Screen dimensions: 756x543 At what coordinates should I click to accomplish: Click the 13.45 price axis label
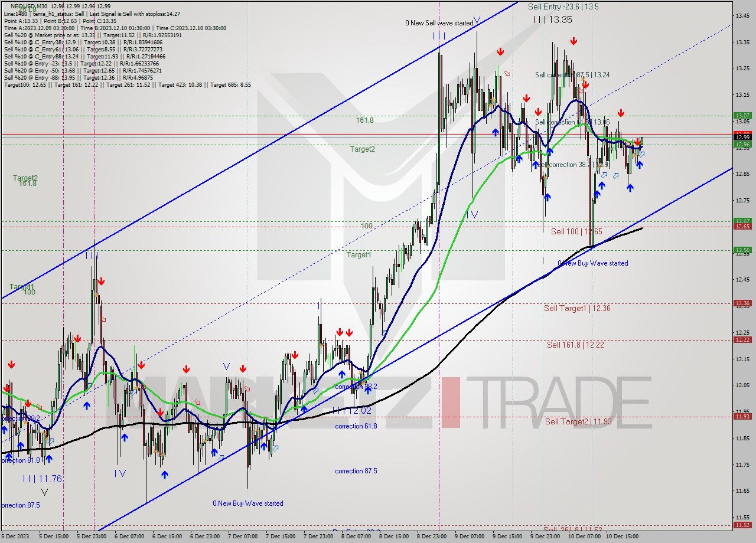click(x=742, y=16)
